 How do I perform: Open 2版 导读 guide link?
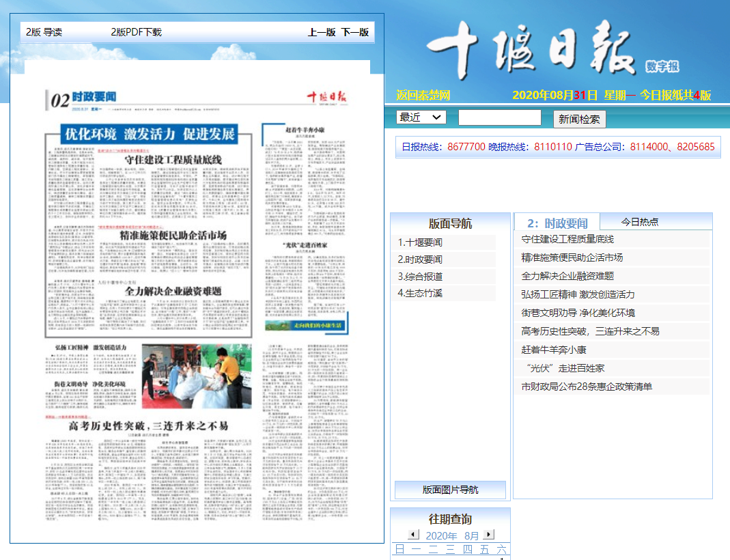tap(44, 32)
